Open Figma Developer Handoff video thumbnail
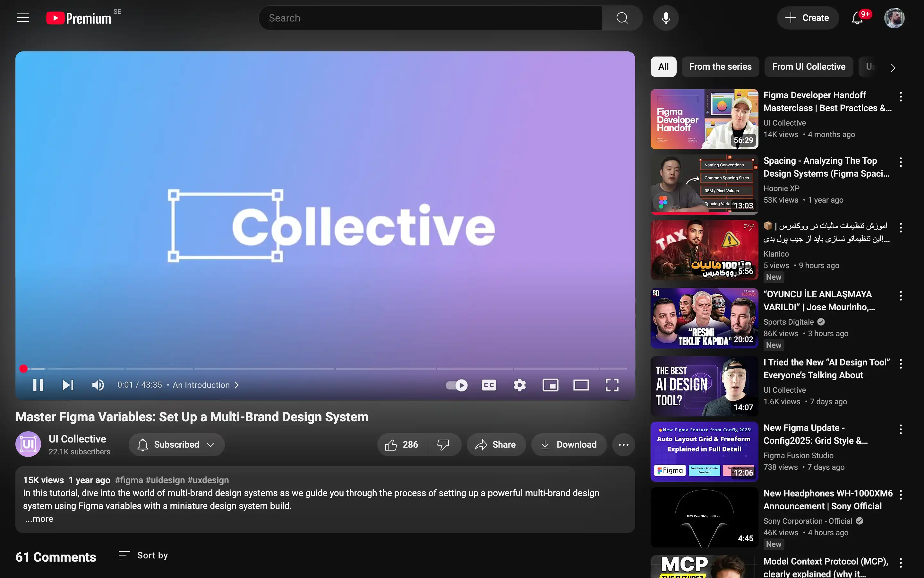Image resolution: width=924 pixels, height=578 pixels. [704, 119]
